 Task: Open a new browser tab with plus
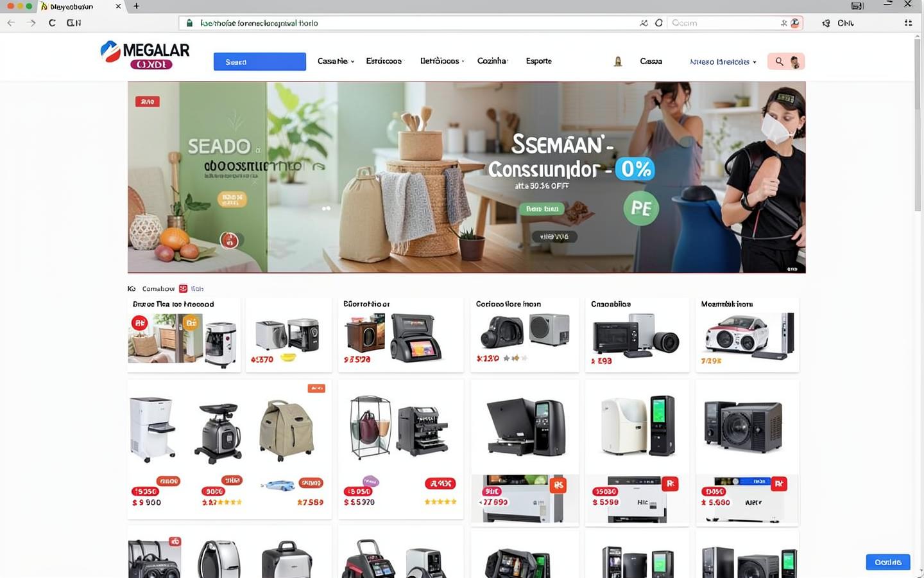136,6
